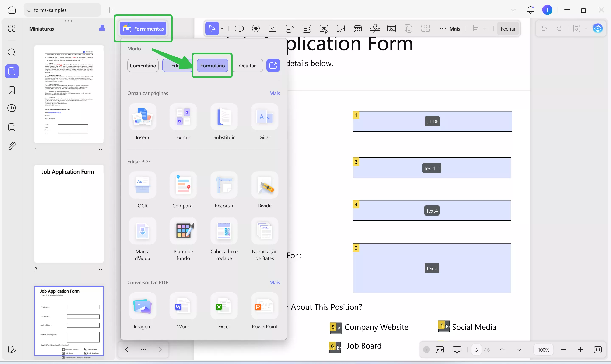Viewport: 611px width, 364px height.
Task: Click the Comparar PDF tool icon
Action: tap(183, 185)
